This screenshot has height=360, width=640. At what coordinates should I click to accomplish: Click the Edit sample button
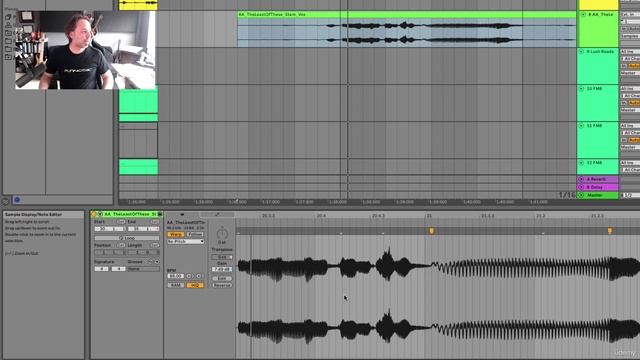point(222,278)
